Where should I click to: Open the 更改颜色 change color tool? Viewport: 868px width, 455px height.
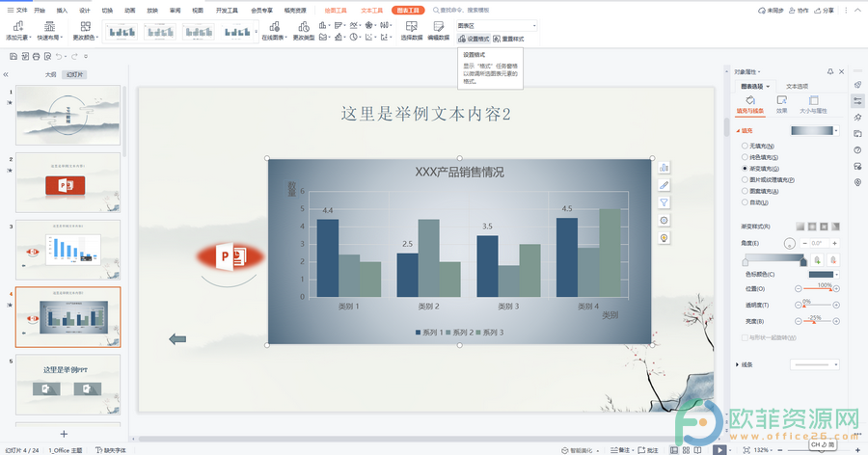click(x=85, y=31)
